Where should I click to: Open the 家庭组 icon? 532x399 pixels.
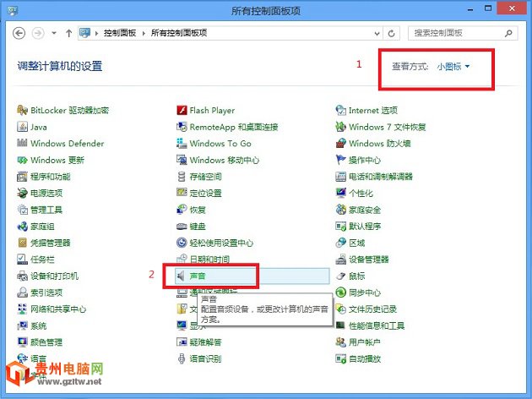pos(23,227)
